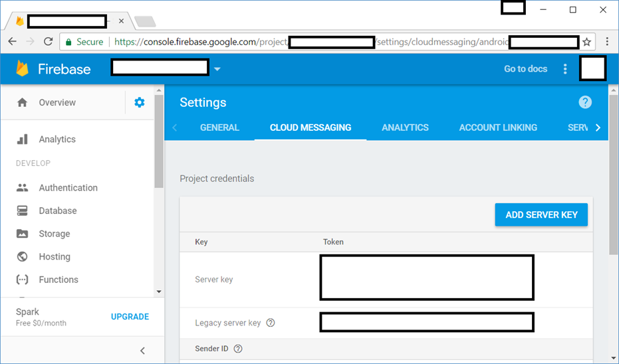
Task: Open Storage label in sidebar
Action: 55,234
